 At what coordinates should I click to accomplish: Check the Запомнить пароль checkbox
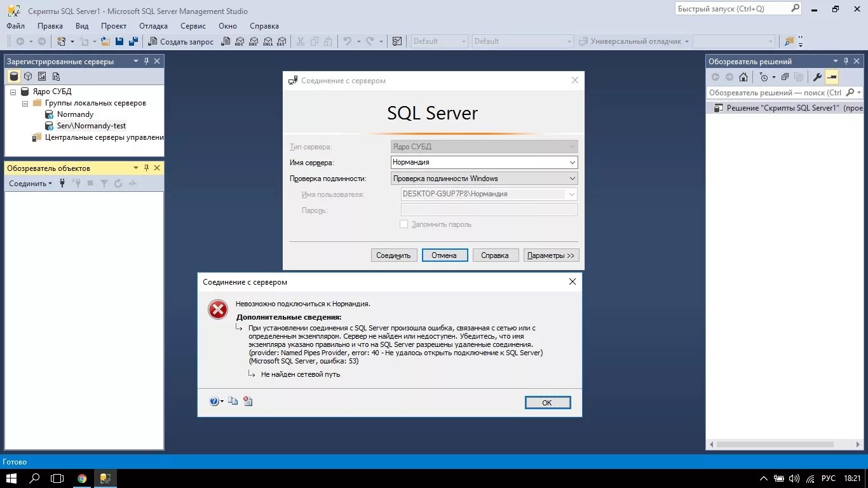tap(403, 224)
